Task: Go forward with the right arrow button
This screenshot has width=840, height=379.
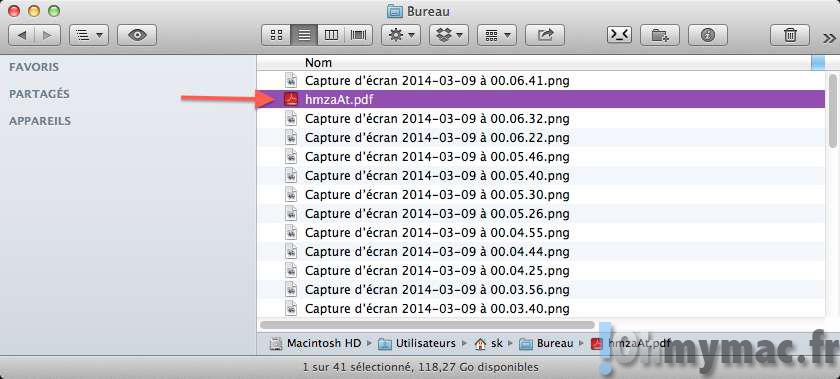Action: (48, 35)
